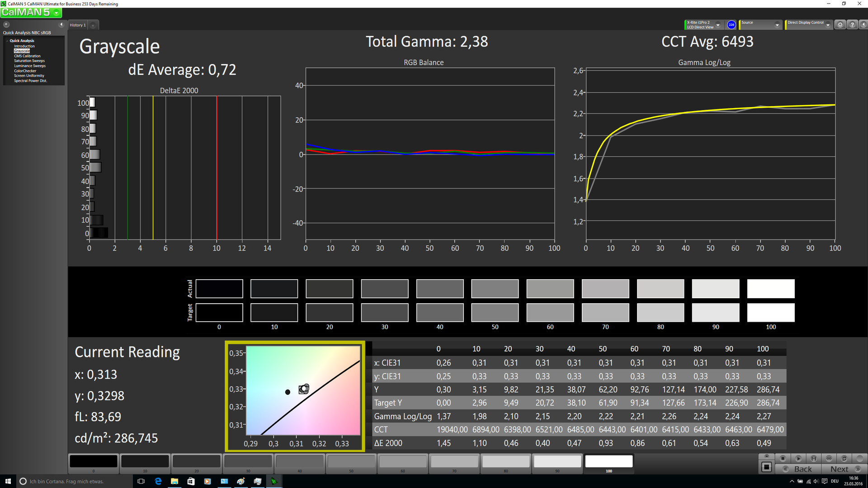Collapse the right side panel arrow
This screenshot has height=488, width=868.
coord(863,25)
